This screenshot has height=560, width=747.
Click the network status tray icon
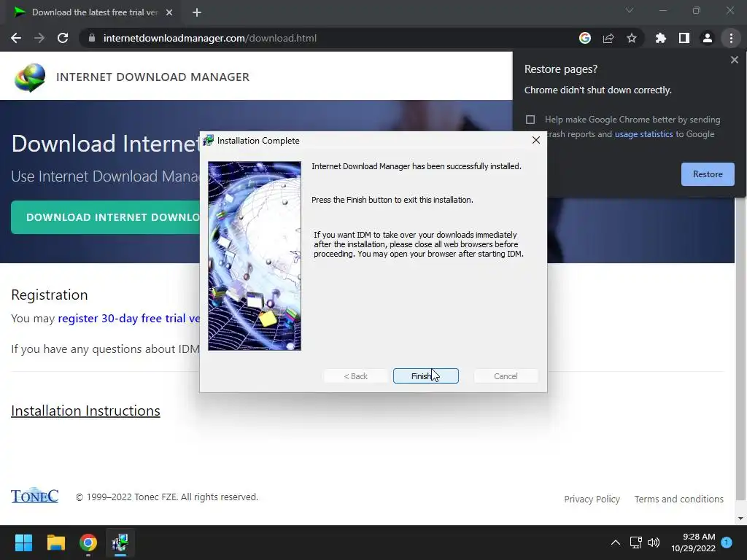[635, 542]
